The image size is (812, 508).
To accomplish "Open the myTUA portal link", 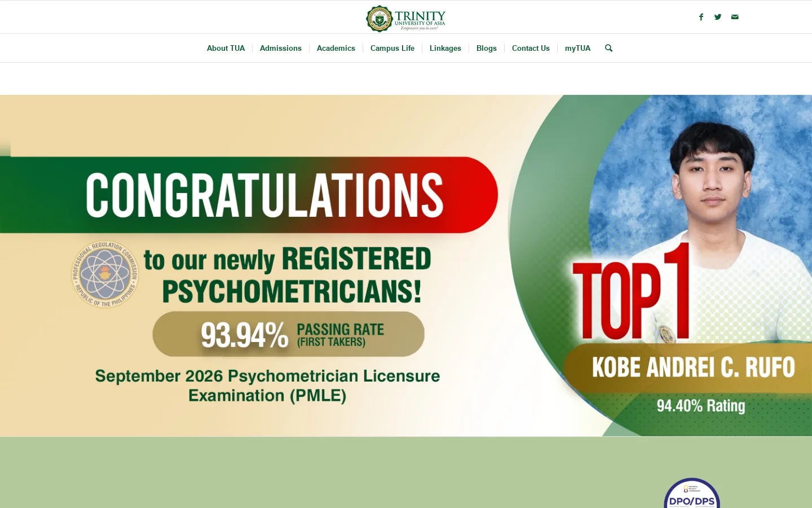I will point(578,48).
